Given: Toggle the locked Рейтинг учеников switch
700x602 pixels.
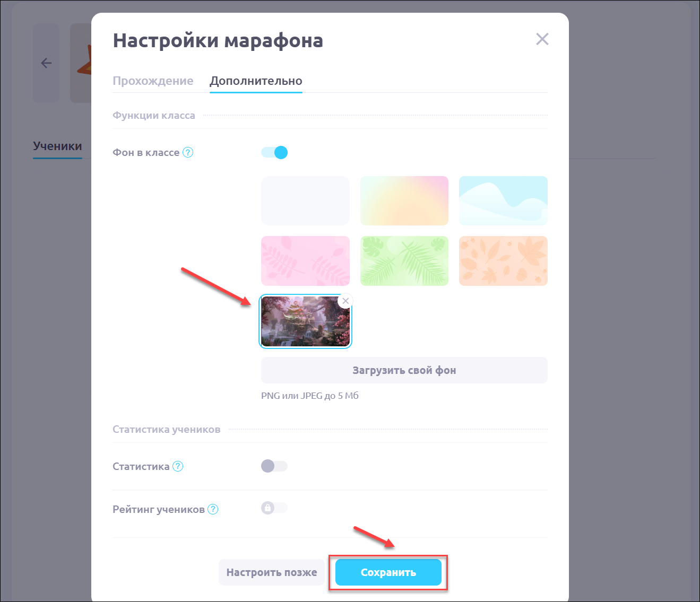Looking at the screenshot, I should 274,508.
